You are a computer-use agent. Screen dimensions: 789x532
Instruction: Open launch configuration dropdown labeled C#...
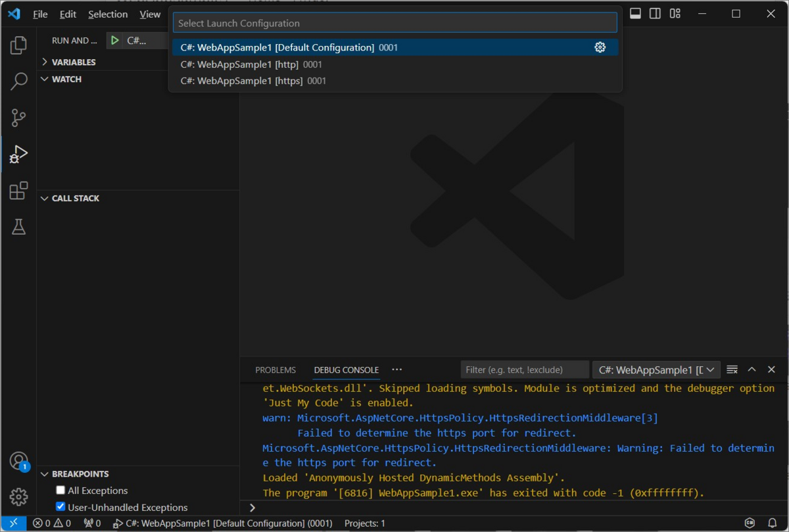[143, 40]
